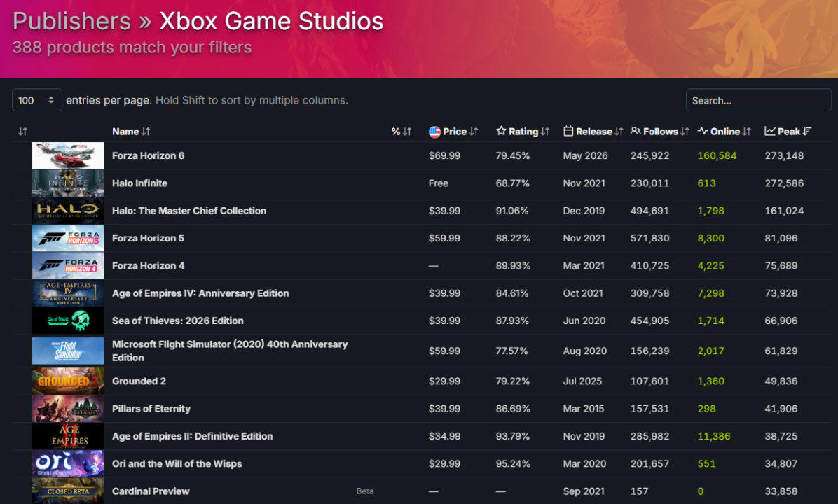Open the Forza Horizon 6 thumbnail
The height and width of the screenshot is (504, 838).
(68, 155)
